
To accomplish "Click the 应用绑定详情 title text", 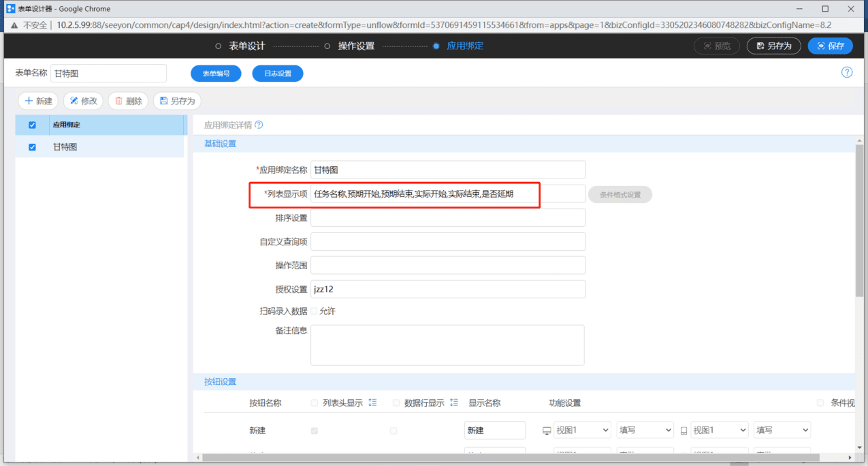I will 228,125.
